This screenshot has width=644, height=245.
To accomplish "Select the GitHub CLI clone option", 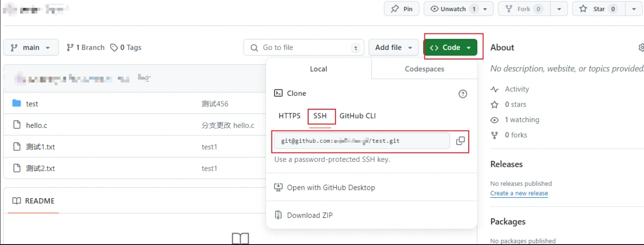I will 358,116.
